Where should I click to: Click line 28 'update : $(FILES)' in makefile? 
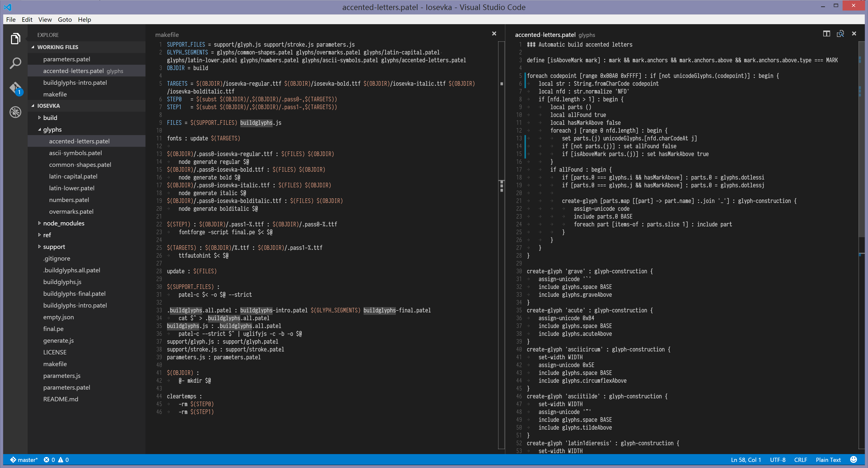(192, 271)
